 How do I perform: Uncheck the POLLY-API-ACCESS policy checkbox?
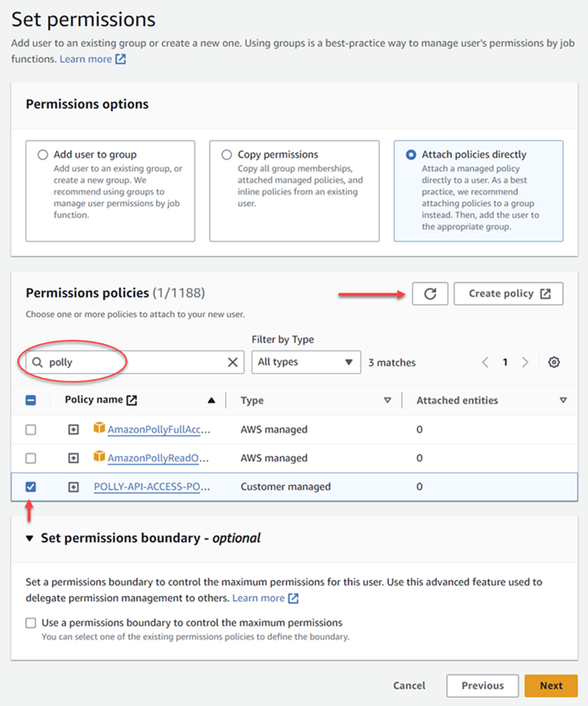(x=30, y=487)
